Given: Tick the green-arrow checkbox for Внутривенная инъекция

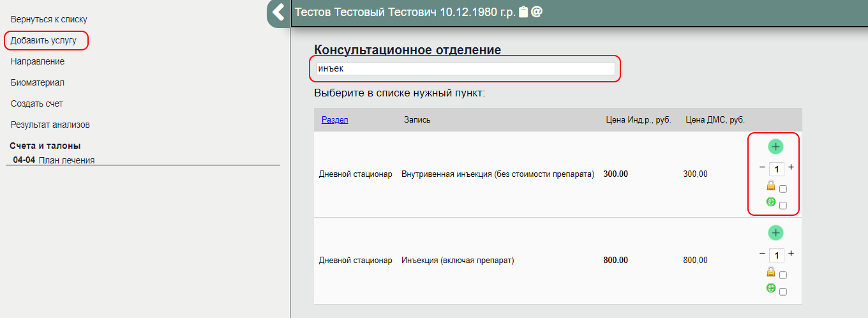Looking at the screenshot, I should pos(783,206).
